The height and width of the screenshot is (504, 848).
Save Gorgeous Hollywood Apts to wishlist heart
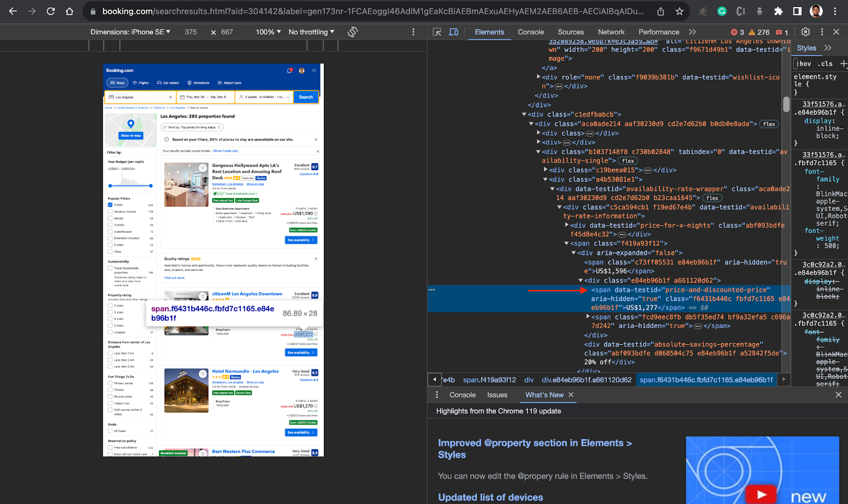point(202,168)
